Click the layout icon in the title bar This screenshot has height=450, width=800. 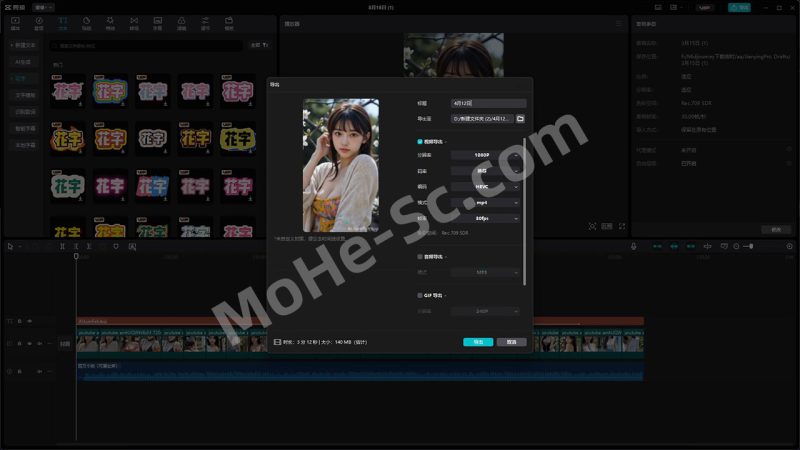[673, 8]
